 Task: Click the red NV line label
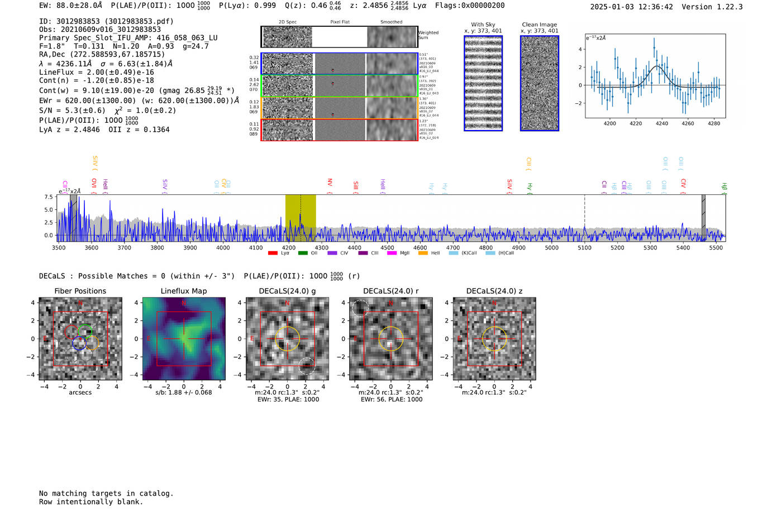tap(330, 186)
